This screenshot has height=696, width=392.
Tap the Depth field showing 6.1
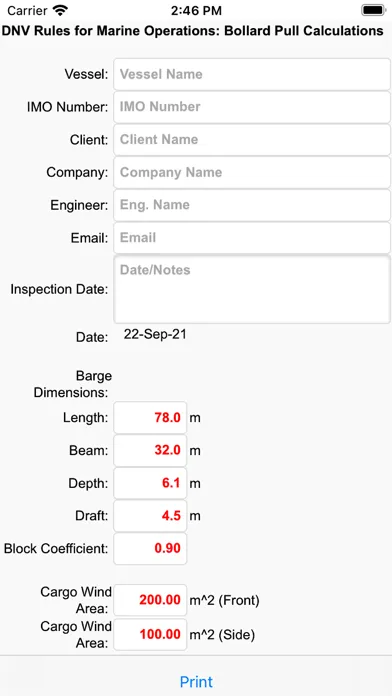point(150,483)
